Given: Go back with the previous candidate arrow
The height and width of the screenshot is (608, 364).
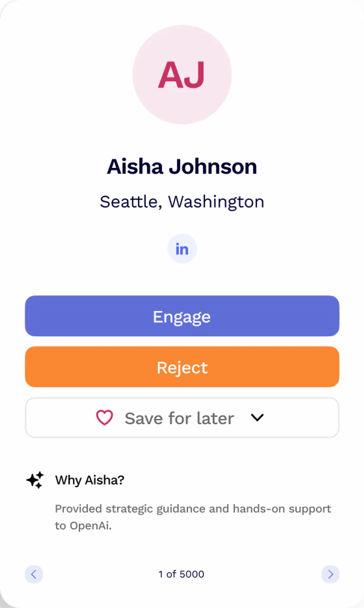Looking at the screenshot, I should (x=34, y=574).
